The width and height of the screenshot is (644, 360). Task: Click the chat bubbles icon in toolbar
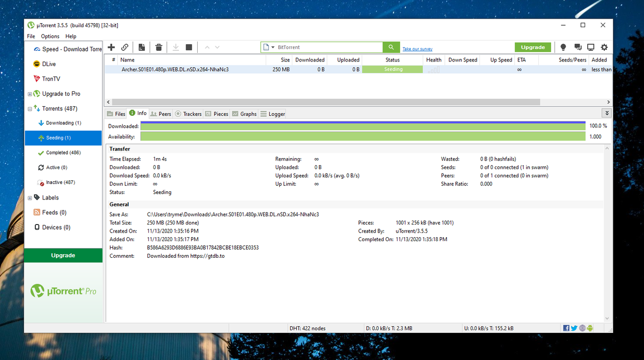[x=578, y=47]
